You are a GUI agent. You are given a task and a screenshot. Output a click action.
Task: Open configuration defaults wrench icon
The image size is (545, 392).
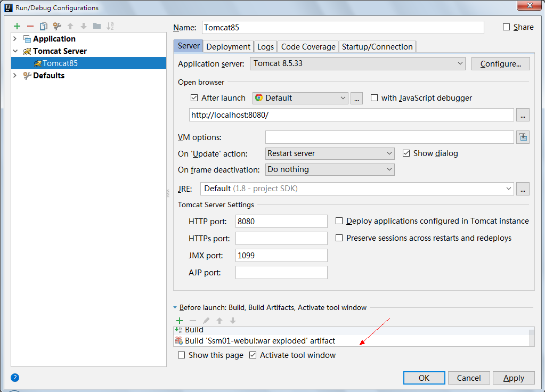[x=57, y=26]
